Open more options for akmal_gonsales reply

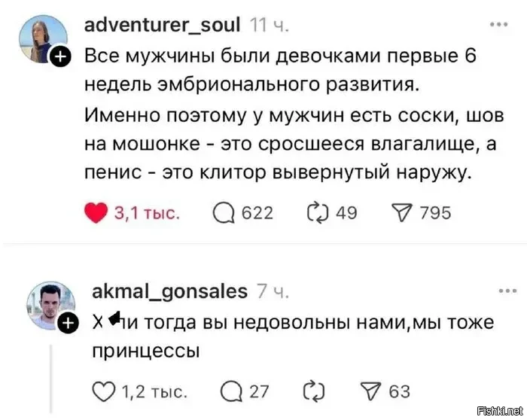tap(498, 290)
